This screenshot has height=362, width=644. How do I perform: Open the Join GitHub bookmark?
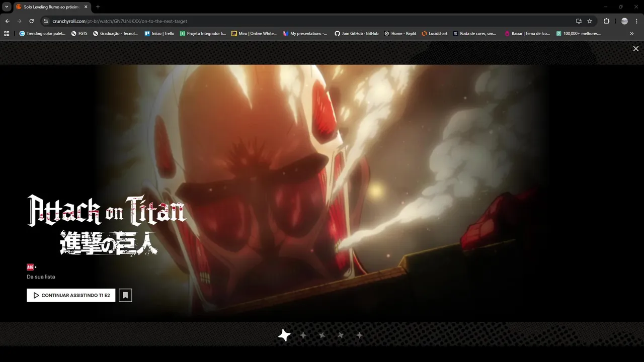click(x=357, y=34)
